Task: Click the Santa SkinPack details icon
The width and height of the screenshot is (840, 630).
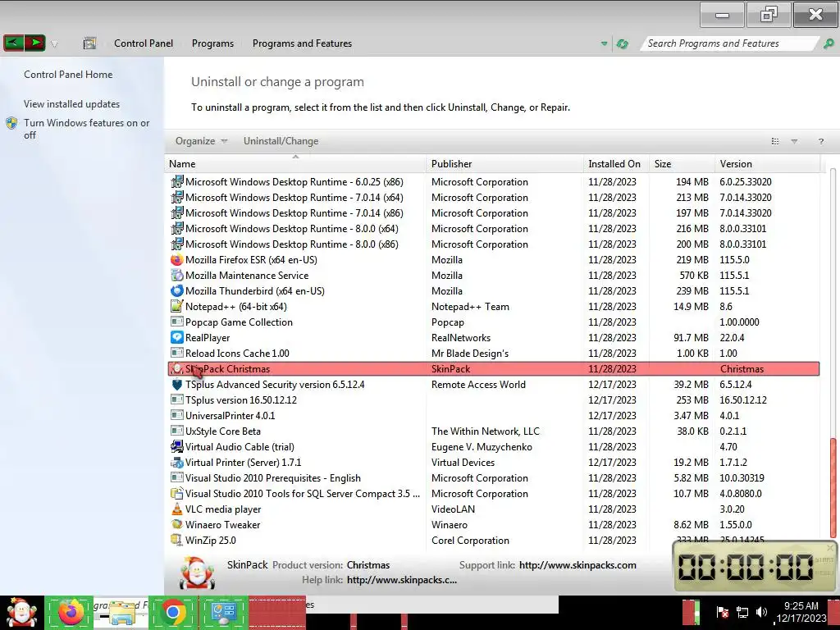Action: click(197, 573)
